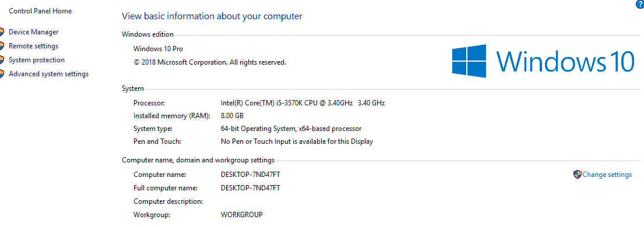Click the installed memory value '8.00 GB'
The height and width of the screenshot is (227, 644).
pos(233,116)
